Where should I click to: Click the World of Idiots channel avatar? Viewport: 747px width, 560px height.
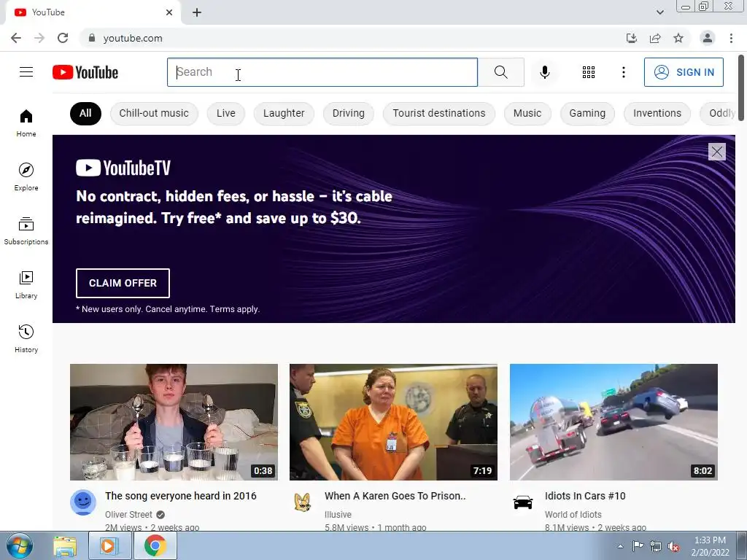pyautogui.click(x=522, y=502)
